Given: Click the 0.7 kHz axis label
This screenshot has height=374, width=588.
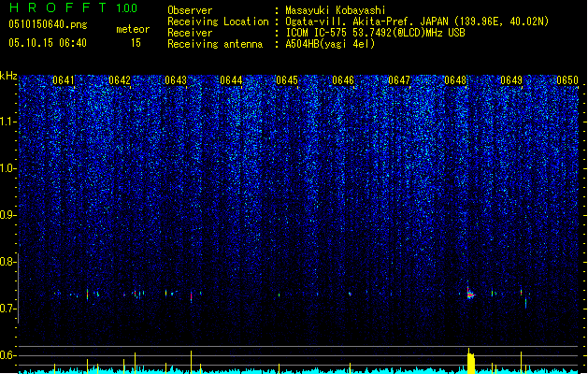Looking at the screenshot, I should [7, 309].
